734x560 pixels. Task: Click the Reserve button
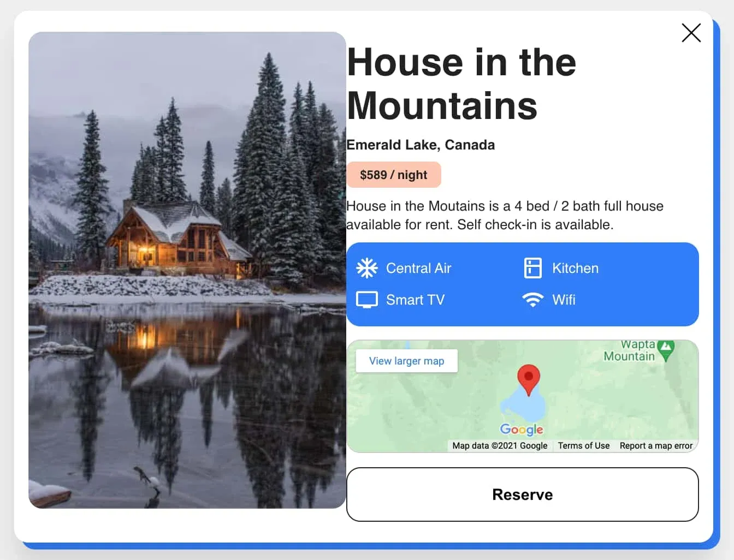(x=523, y=495)
